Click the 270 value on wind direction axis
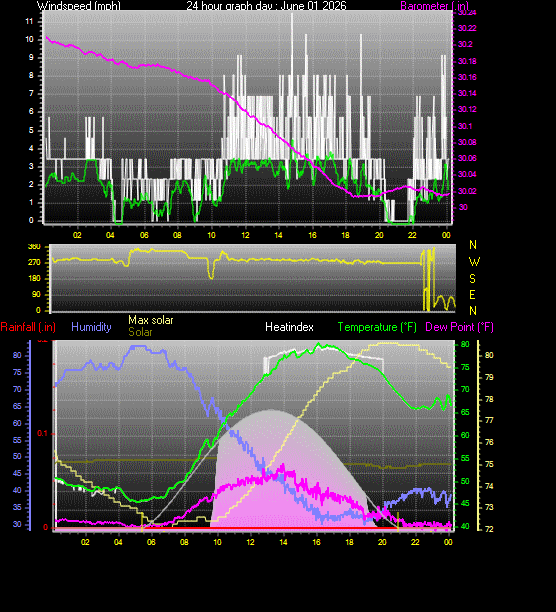 [34, 262]
